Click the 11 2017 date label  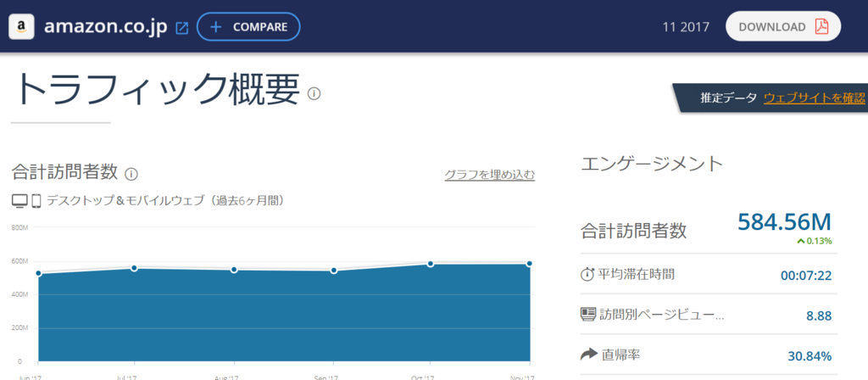(686, 27)
